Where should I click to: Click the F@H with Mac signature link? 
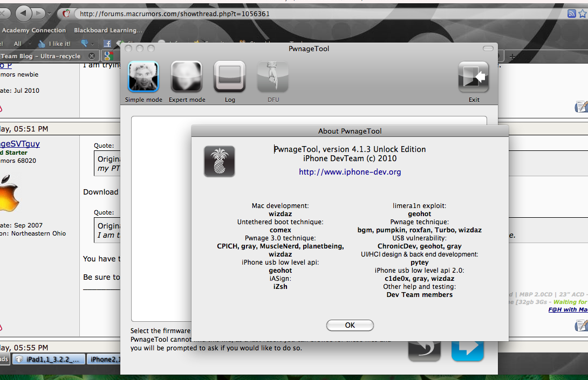click(568, 309)
